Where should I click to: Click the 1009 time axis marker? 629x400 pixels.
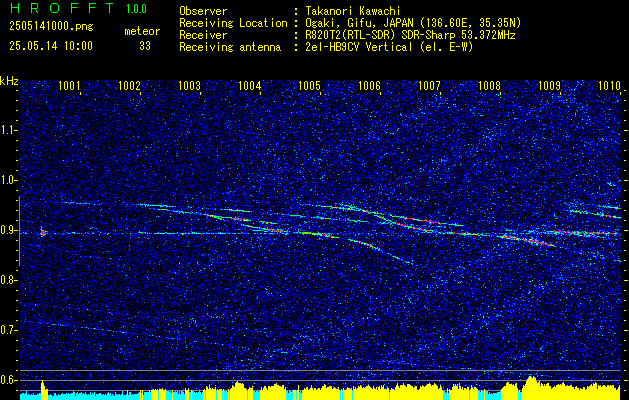coord(550,85)
